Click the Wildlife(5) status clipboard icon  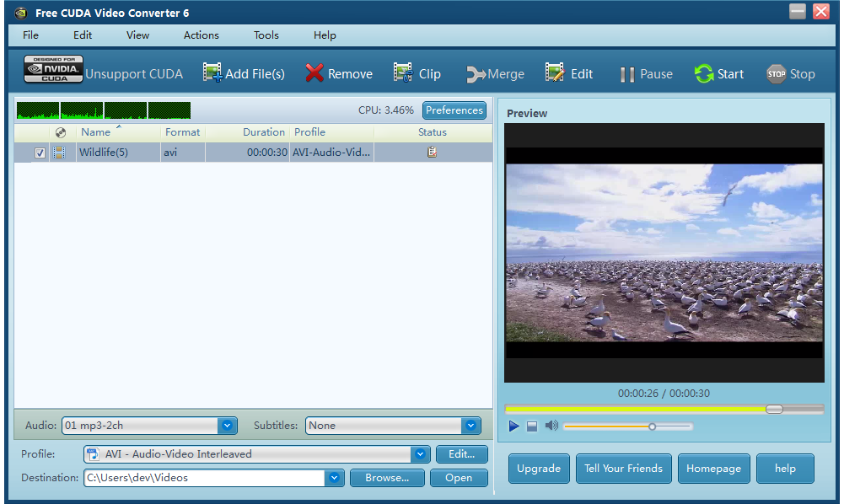432,153
